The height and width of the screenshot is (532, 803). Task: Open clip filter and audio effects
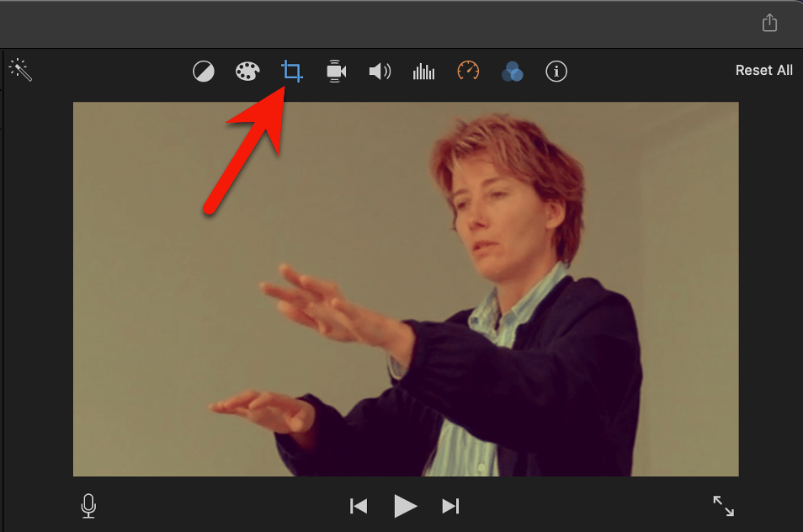[512, 72]
